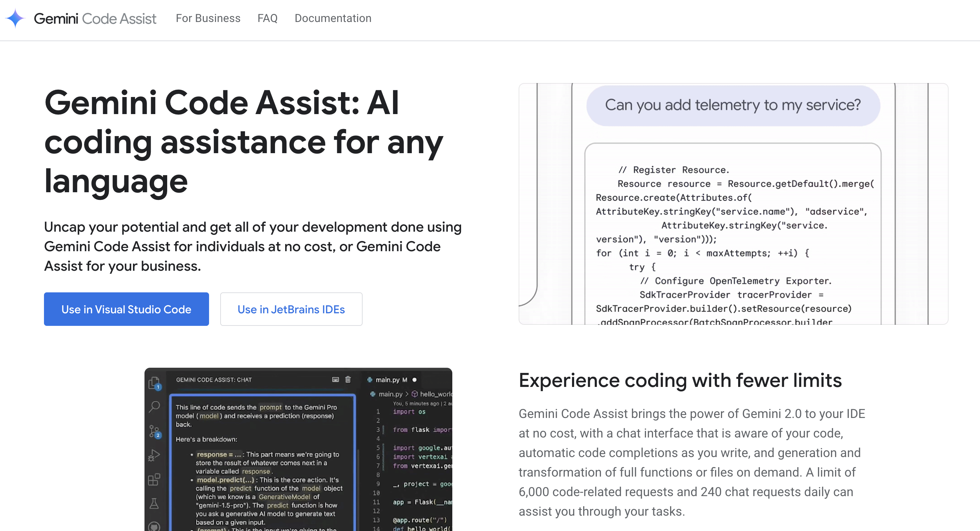This screenshot has height=531, width=980.
Task: Click the GitHub icon in VS Code activity bar
Action: pyautogui.click(x=154, y=526)
